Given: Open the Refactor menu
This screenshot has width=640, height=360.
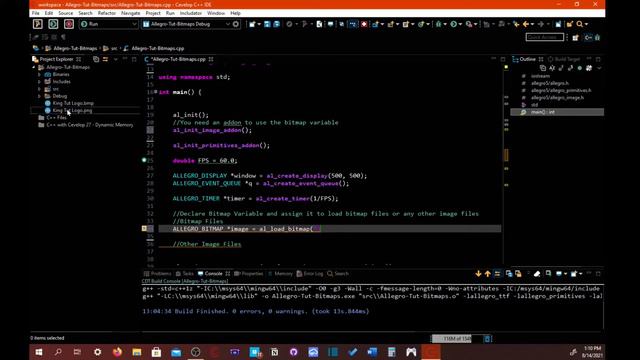Looking at the screenshot, I should pos(107,13).
